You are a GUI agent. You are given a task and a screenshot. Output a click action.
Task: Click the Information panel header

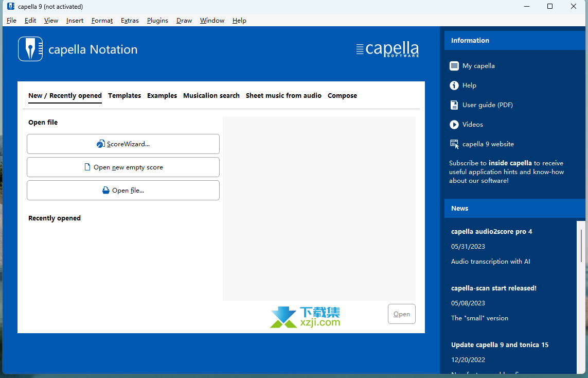[x=514, y=41]
